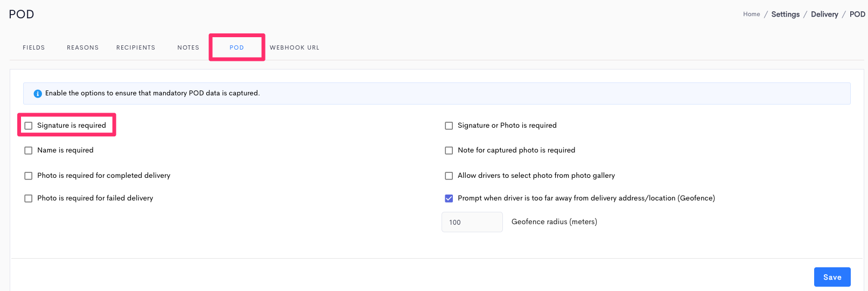Open Settings breadcrumb link
This screenshot has height=291, width=868.
click(786, 15)
